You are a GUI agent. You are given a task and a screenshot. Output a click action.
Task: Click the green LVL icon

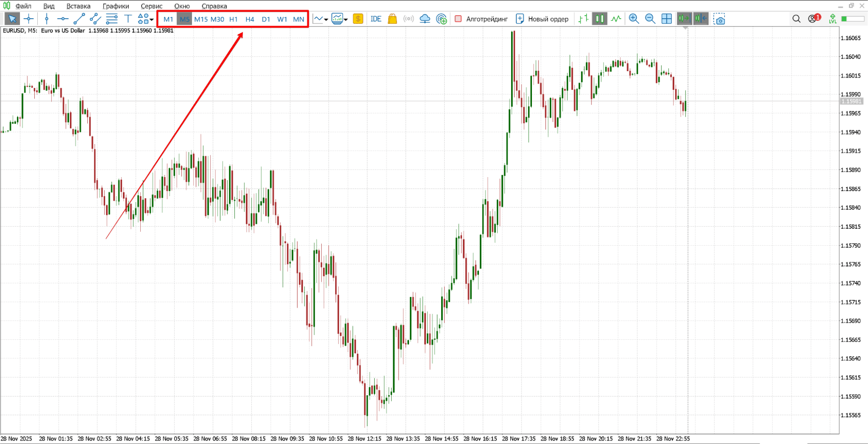pos(832,19)
